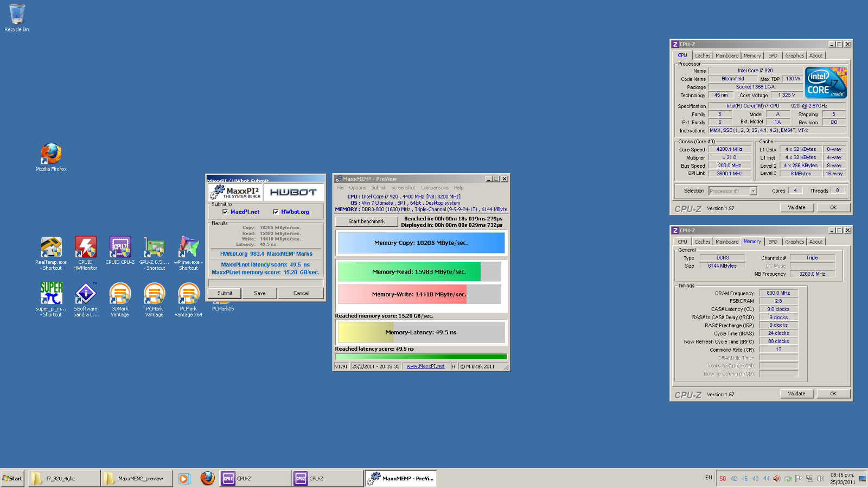Click Safely Remove Hardware tray icon

788,478
